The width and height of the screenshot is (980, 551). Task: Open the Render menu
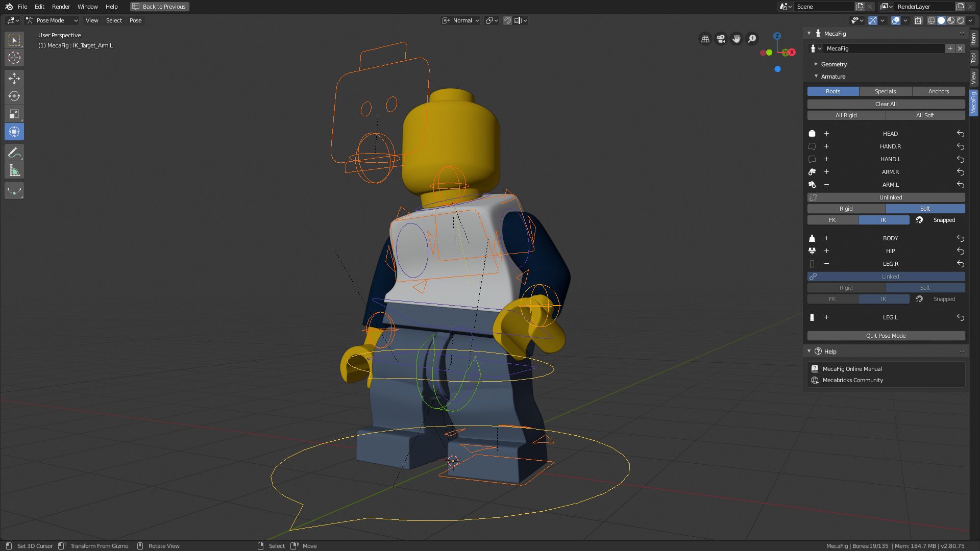pos(61,7)
